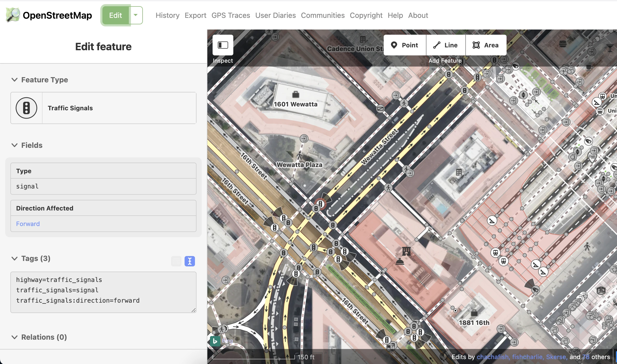Open the GPS Traces menu item

(230, 15)
